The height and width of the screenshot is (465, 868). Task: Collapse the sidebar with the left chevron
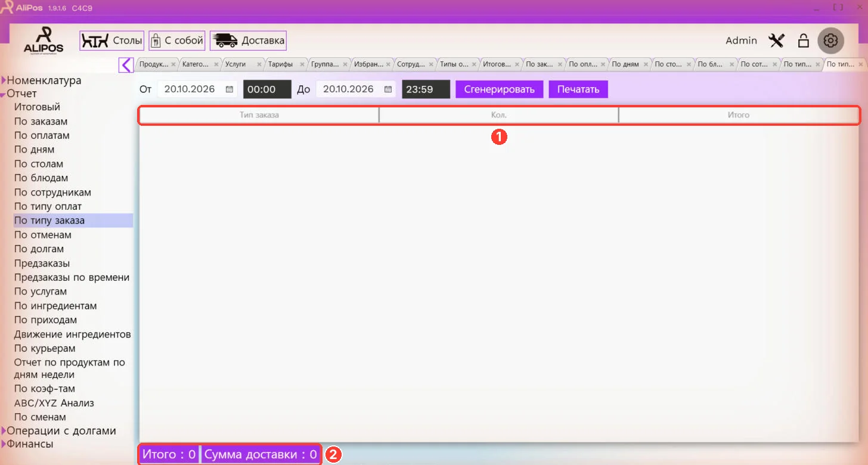[x=126, y=64]
